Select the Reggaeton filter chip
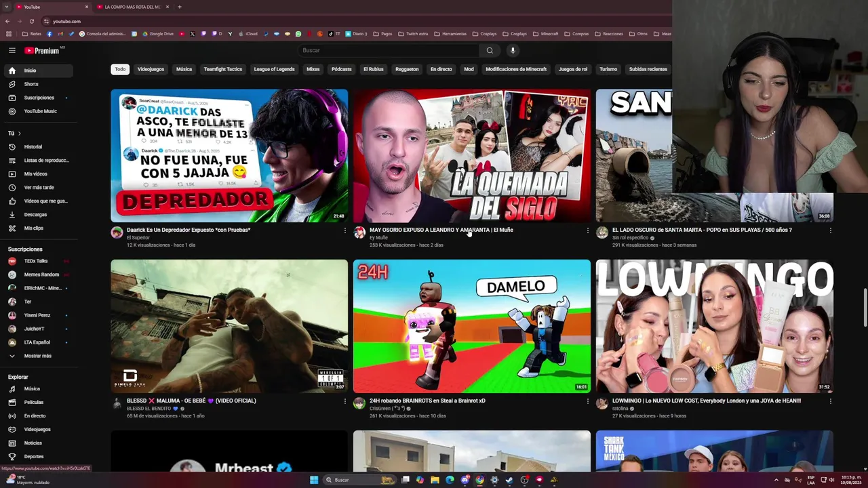Viewport: 868px width, 488px height. click(407, 69)
